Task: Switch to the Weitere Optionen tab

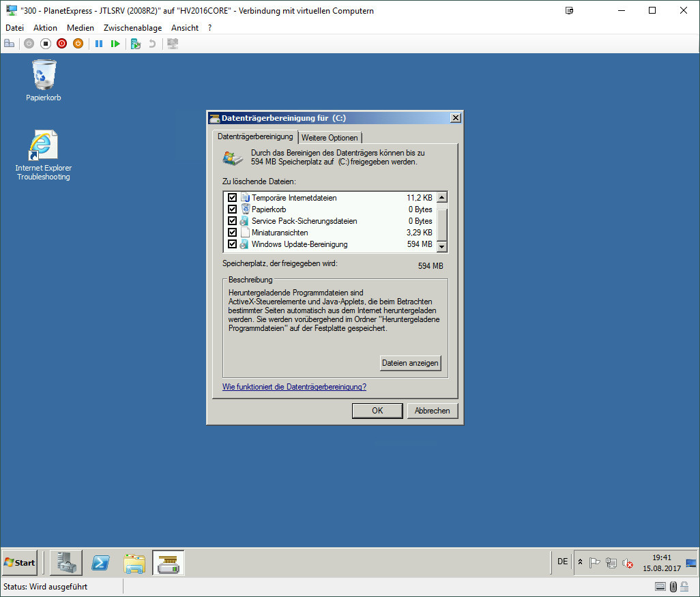Action: pos(330,138)
